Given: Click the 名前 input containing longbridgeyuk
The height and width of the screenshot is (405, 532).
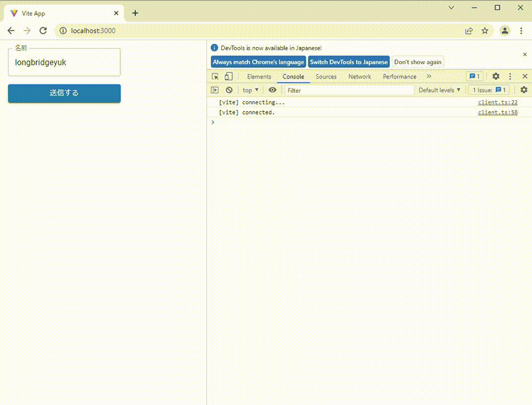Looking at the screenshot, I should 64,62.
